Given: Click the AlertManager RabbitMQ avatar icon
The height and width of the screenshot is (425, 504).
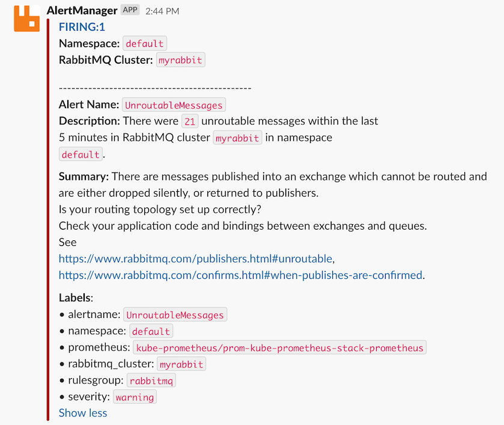Looking at the screenshot, I should [27, 18].
